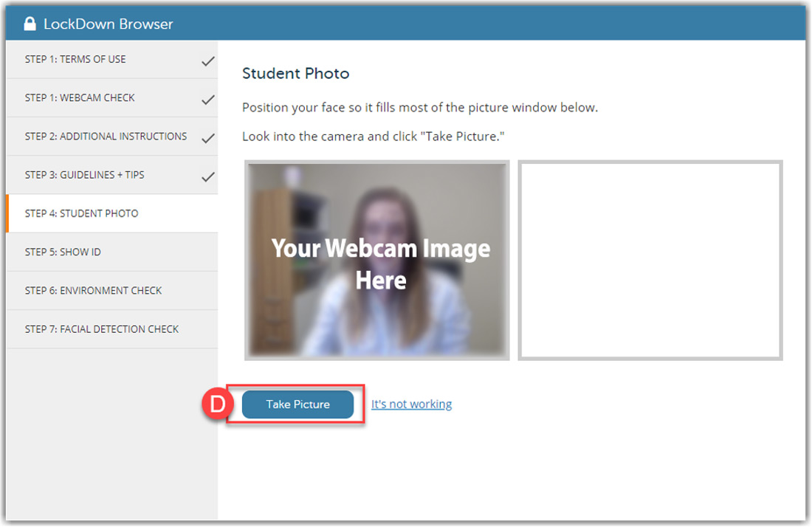
Task: Click the lock icon in the header
Action: click(x=30, y=24)
